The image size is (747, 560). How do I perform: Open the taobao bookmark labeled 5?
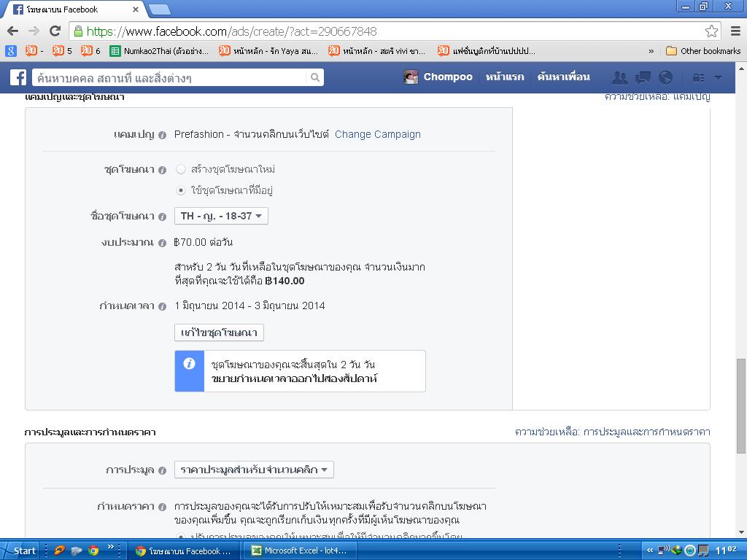pos(62,51)
